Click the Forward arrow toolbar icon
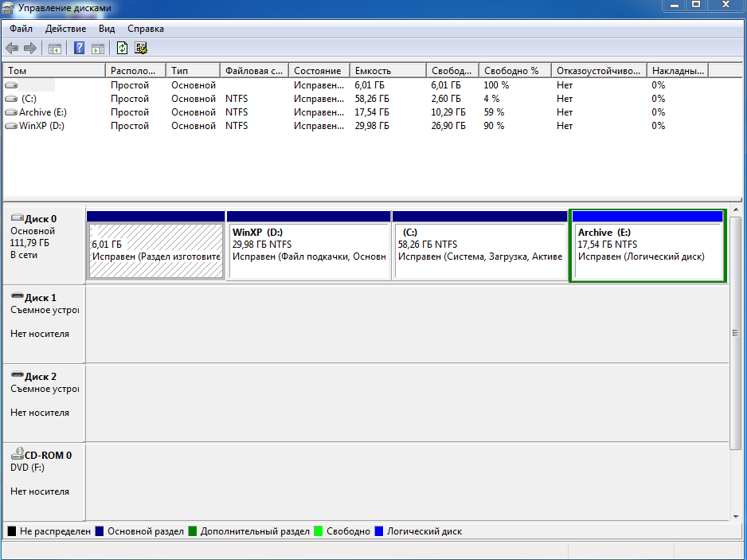This screenshot has width=747, height=560. (x=30, y=48)
